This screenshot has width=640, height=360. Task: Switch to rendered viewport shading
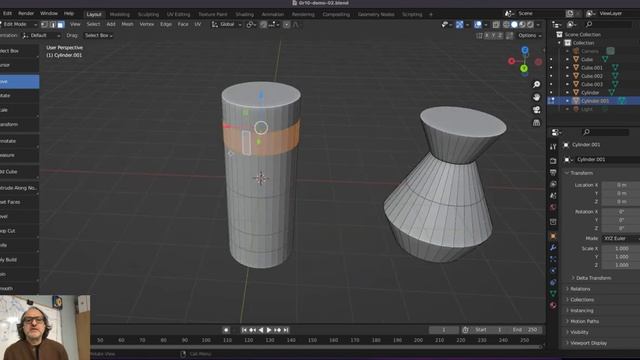(530, 24)
